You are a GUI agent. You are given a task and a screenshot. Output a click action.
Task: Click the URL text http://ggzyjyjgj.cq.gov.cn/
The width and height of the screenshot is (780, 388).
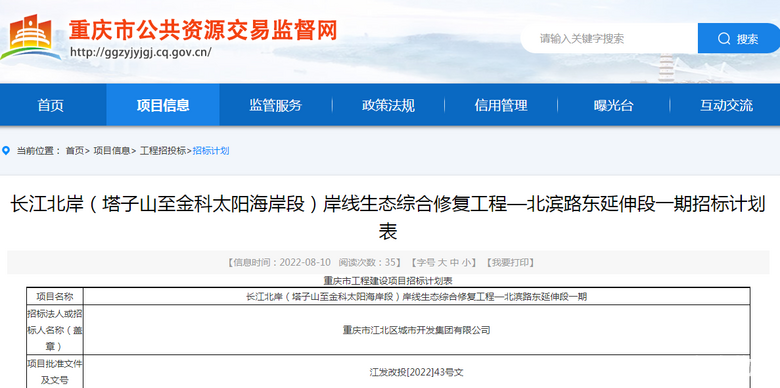[141, 52]
